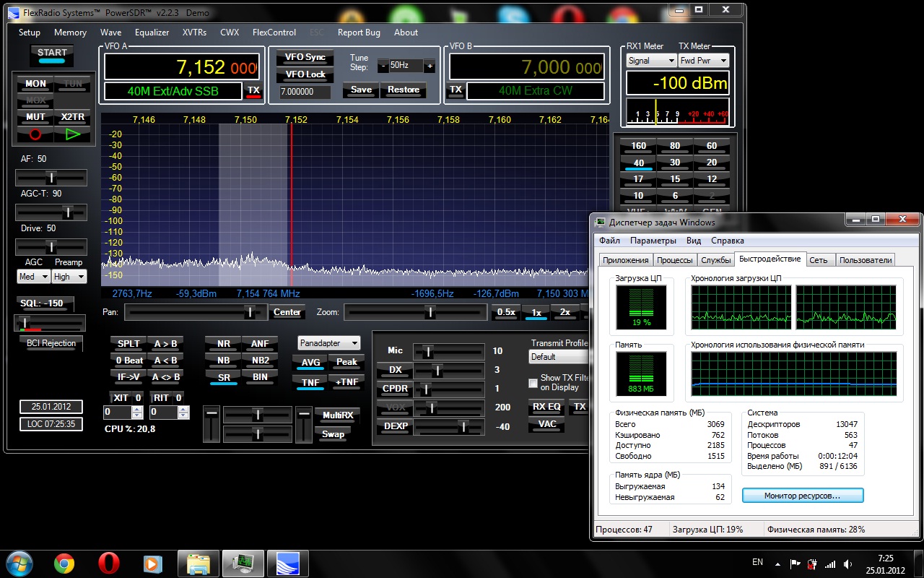Click the EN language indicator
924x578 pixels.
coord(757,561)
